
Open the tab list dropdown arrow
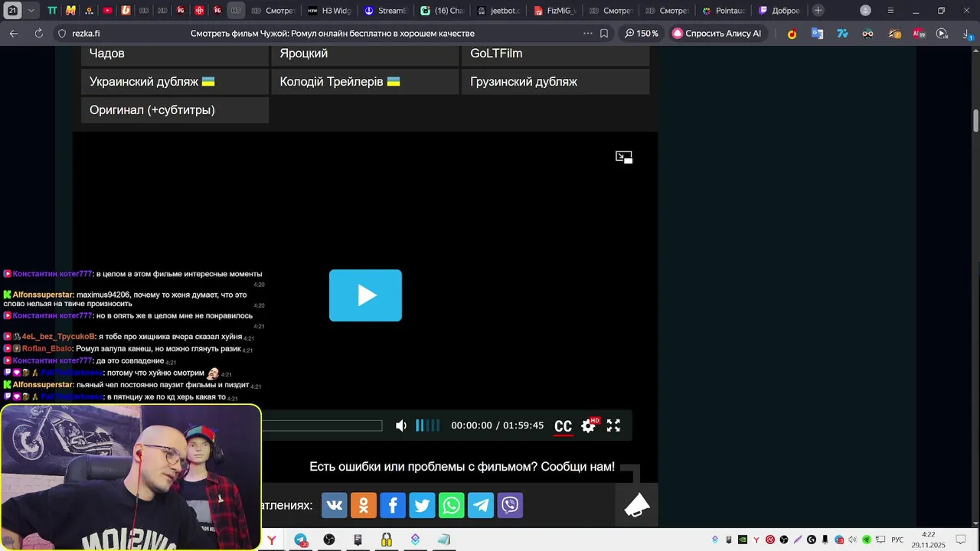(31, 11)
